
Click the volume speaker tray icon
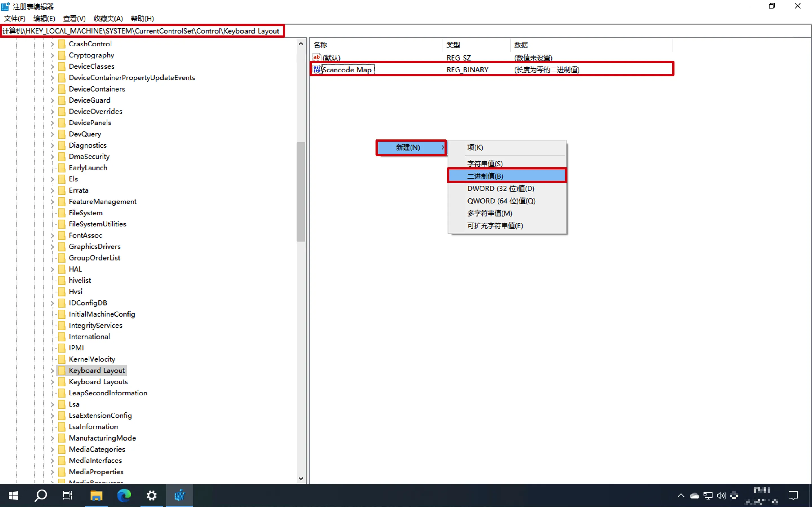721,495
